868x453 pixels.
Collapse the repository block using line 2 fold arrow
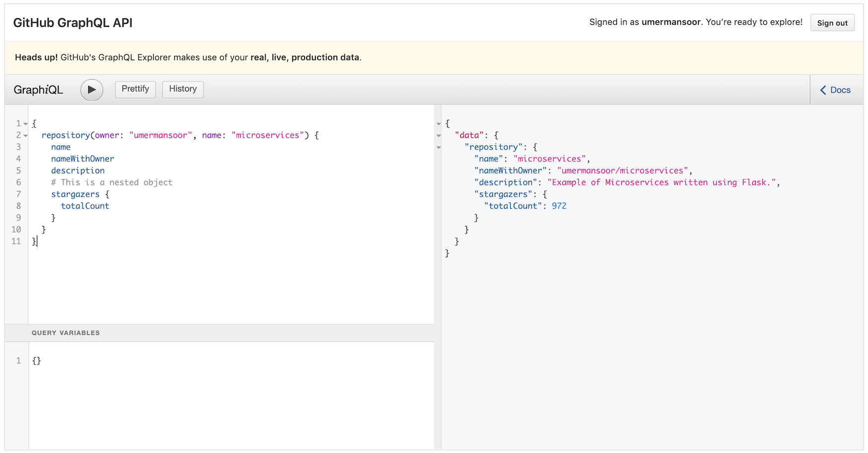tap(25, 135)
